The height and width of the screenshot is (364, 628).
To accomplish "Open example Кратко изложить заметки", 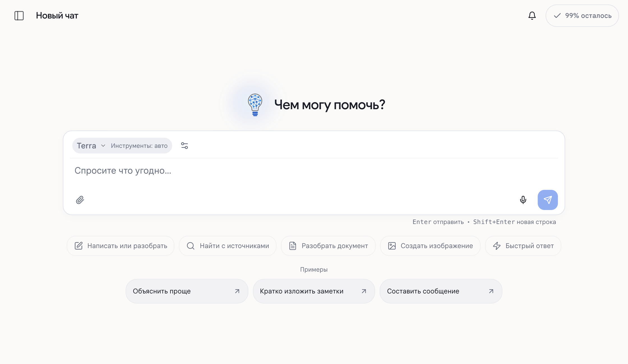I will pyautogui.click(x=314, y=291).
